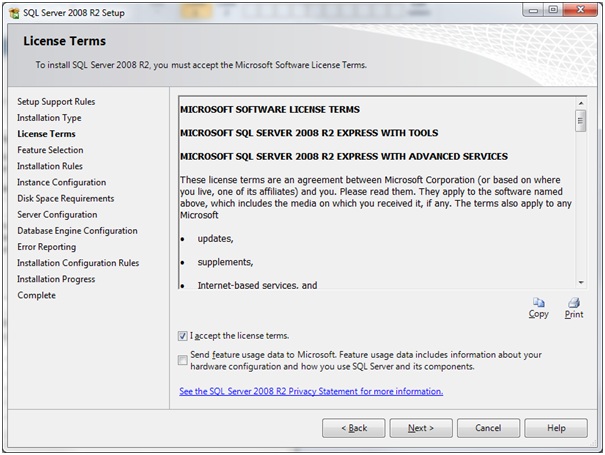605x455 pixels.
Task: Select Installation Rules step
Action: [50, 166]
